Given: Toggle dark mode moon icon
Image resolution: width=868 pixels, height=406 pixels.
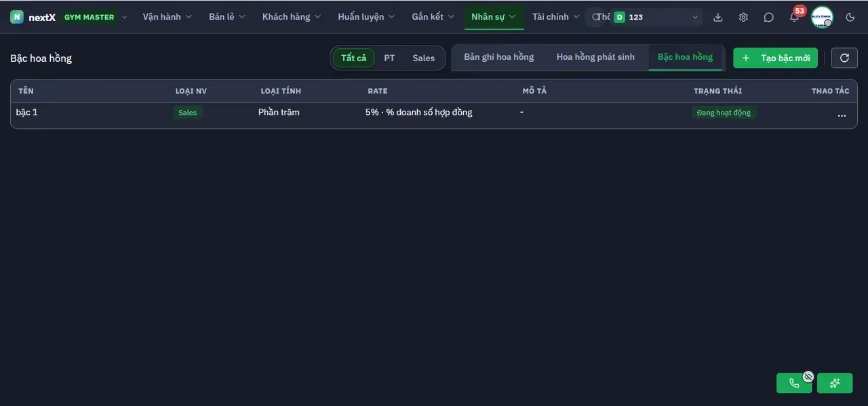Looking at the screenshot, I should [850, 17].
